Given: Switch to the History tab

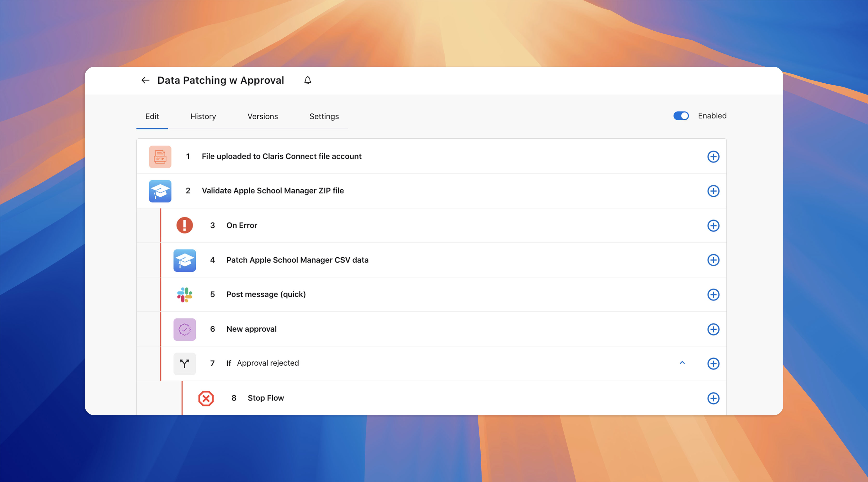Looking at the screenshot, I should pyautogui.click(x=203, y=117).
